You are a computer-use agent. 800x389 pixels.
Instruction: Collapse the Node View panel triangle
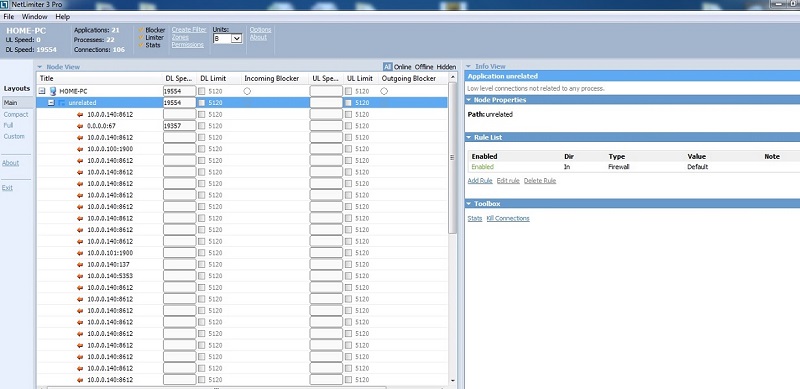click(x=39, y=67)
